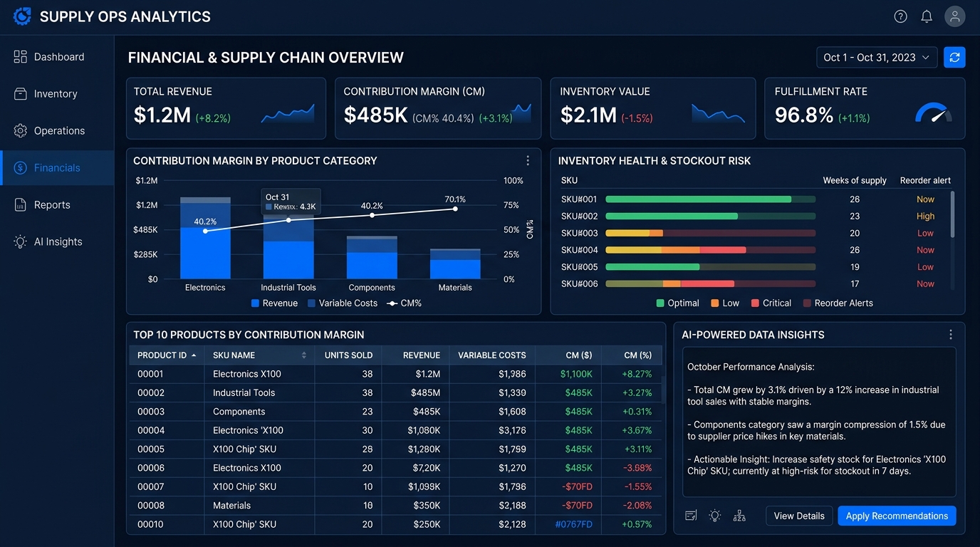Screen dimensions: 980x547
Task: Click the Supply Ops Analytics gear logo
Action: 22,16
